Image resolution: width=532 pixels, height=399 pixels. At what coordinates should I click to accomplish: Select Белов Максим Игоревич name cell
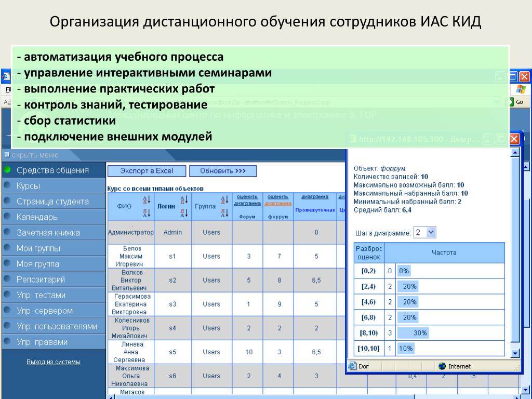pyautogui.click(x=131, y=256)
